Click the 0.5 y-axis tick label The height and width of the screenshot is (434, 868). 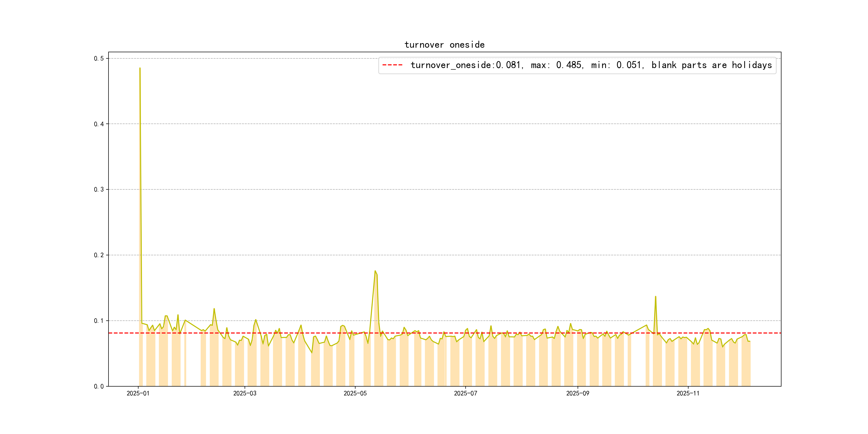click(99, 58)
